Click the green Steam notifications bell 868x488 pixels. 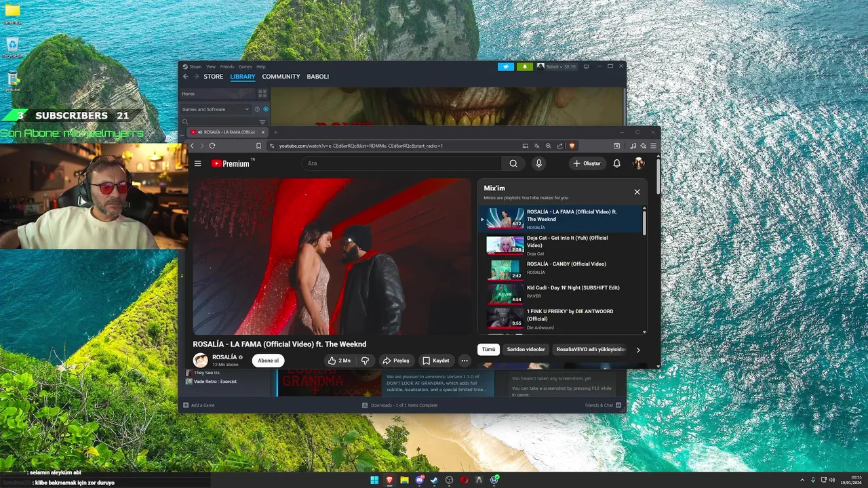[x=525, y=66]
